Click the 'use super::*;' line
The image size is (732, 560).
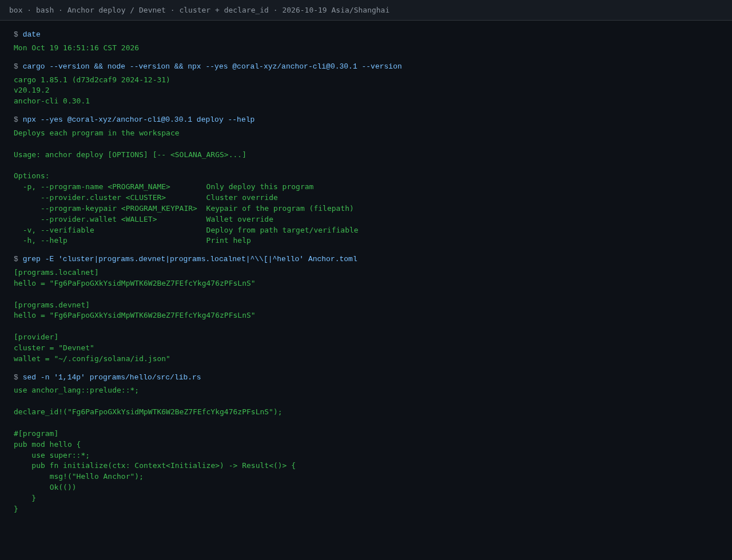click(61, 455)
